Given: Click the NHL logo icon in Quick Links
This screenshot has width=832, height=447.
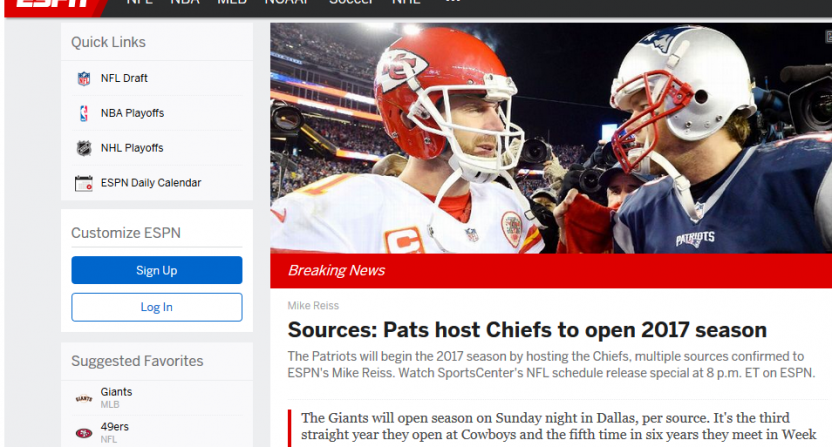Looking at the screenshot, I should point(84,148).
